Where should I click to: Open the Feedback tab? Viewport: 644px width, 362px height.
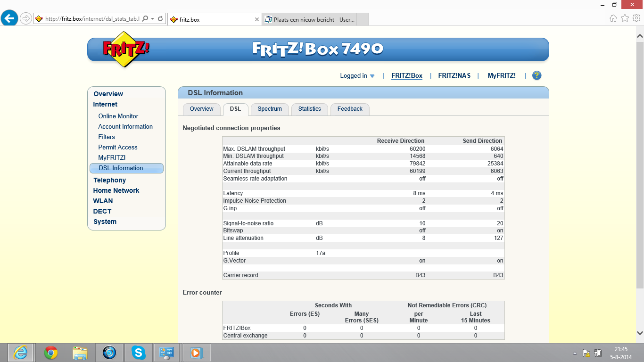coord(350,109)
